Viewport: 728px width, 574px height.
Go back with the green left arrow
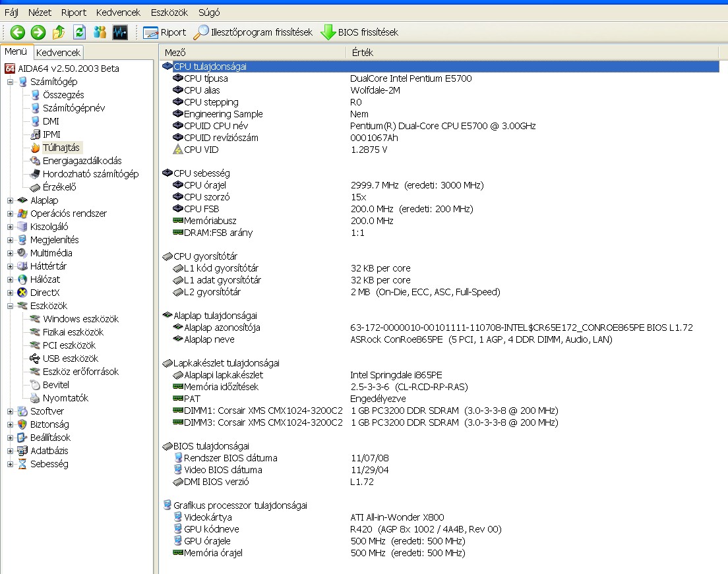(18, 32)
